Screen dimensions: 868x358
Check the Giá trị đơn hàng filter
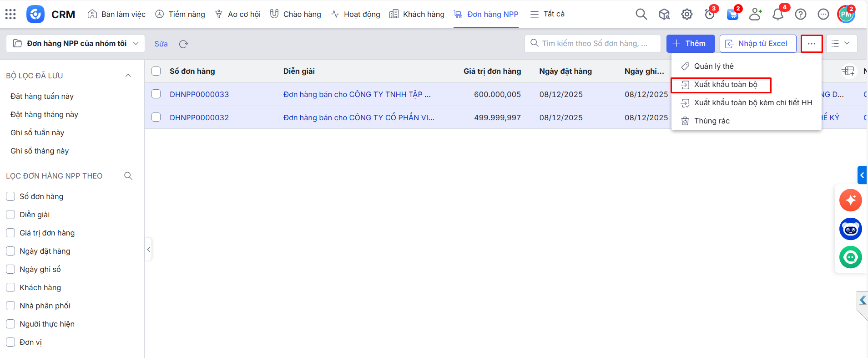point(10,233)
